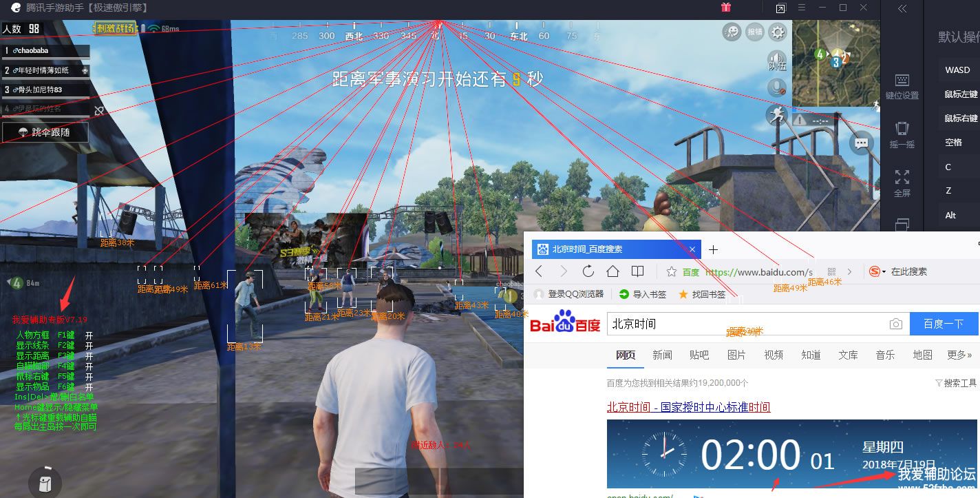
Task: Open the emulator hamburger menu
Action: point(802,8)
